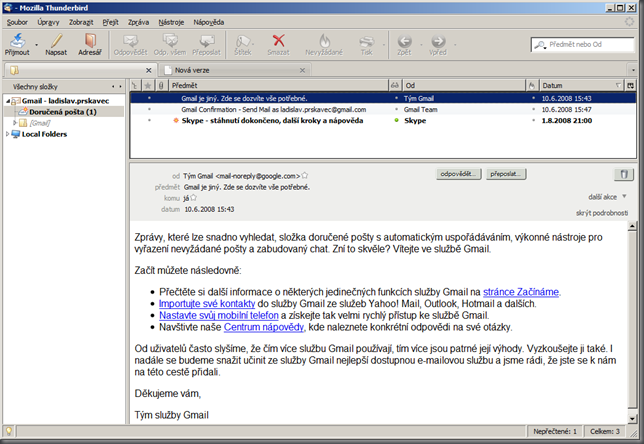Viewport: 644px width, 444px height.
Task: Click the Přeposlat forward toolbar icon
Action: pos(206,44)
